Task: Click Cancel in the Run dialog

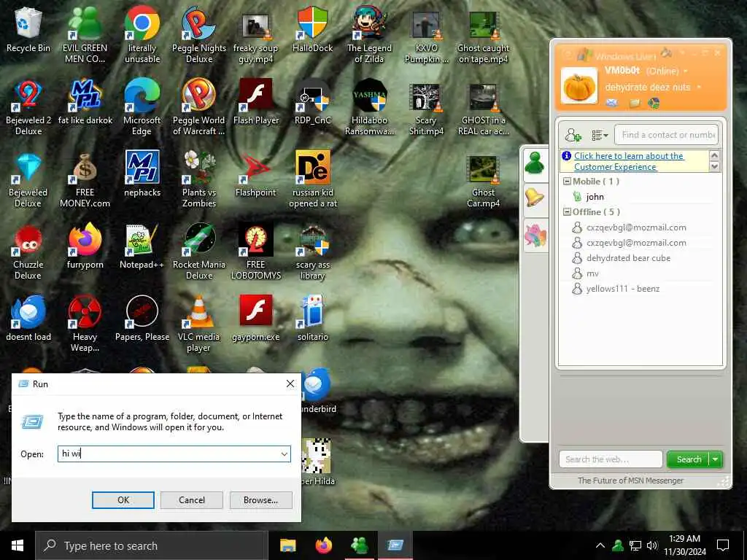Action: click(192, 500)
